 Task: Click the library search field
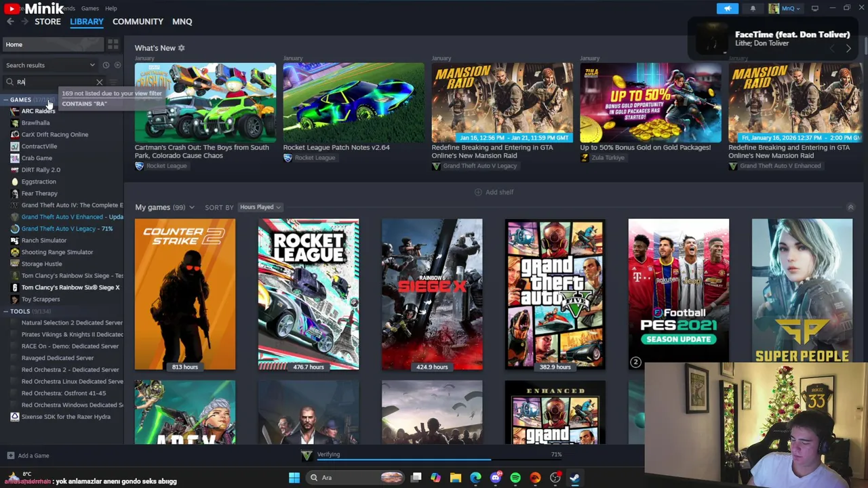[54, 82]
